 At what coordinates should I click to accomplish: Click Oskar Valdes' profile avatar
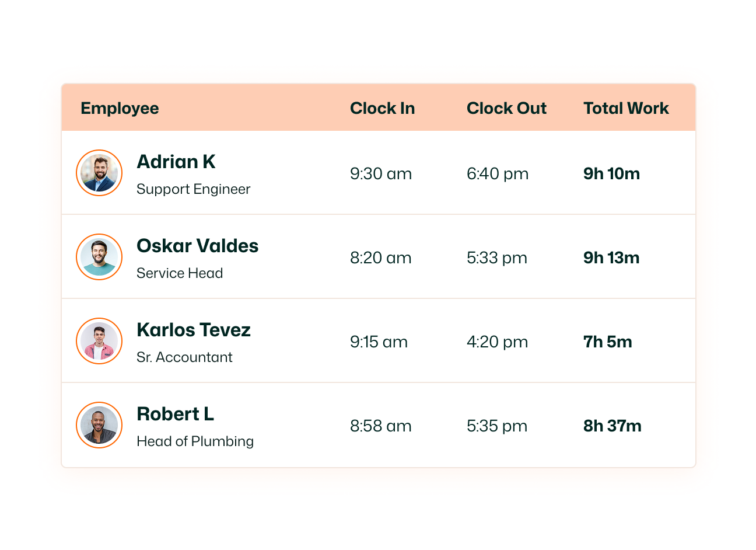click(x=99, y=257)
